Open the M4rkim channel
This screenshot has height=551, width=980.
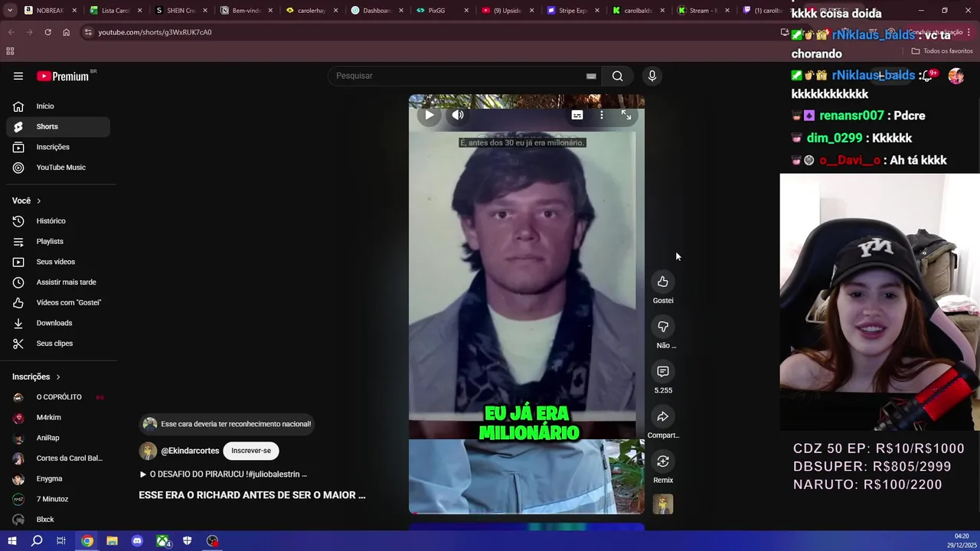click(58, 417)
